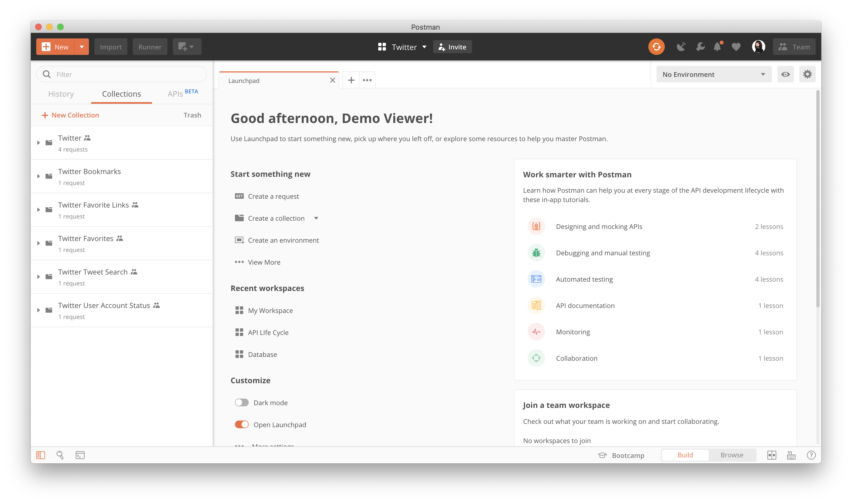Open the Create a collection dropdown arrow
The height and width of the screenshot is (504, 852).
point(316,219)
